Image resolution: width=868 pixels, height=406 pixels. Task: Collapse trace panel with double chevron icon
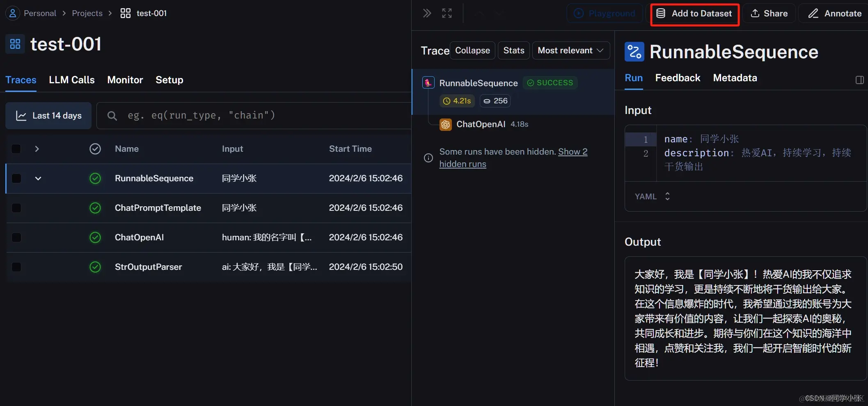point(427,13)
